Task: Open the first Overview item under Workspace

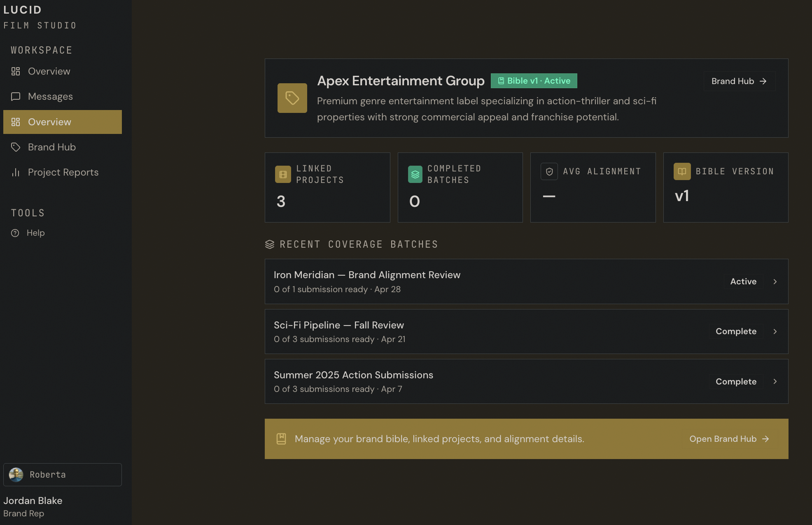Action: click(63, 71)
